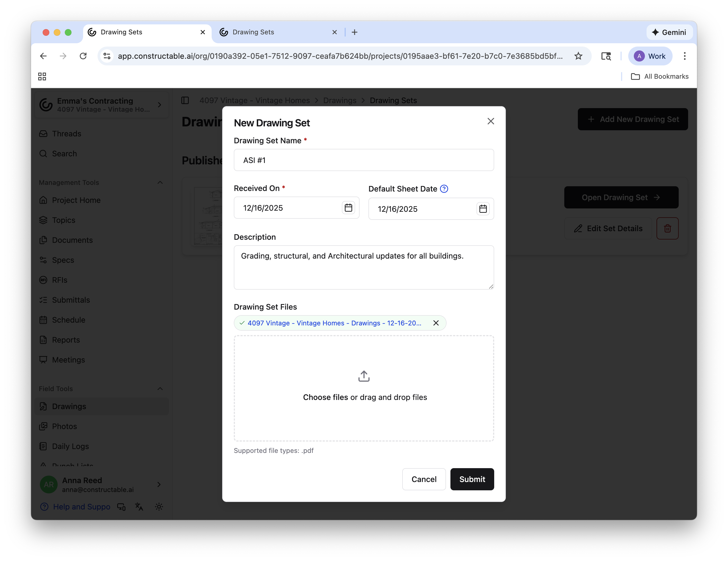Click the Add New Drawing Set button
This screenshot has height=561, width=728.
click(x=633, y=119)
